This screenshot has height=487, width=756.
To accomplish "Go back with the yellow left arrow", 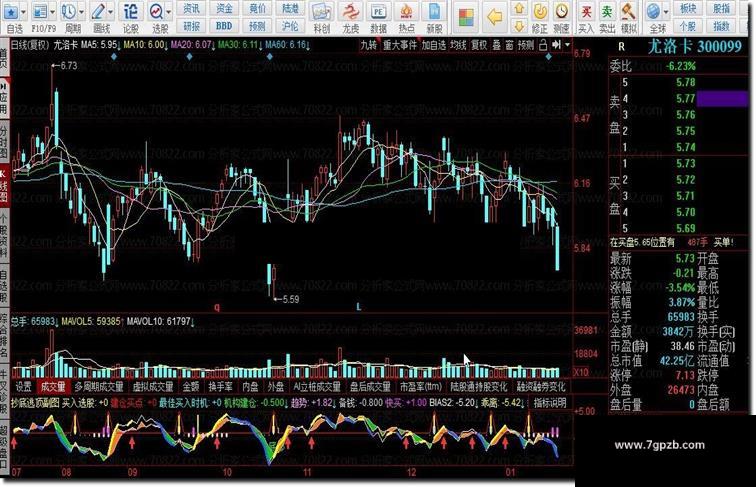I will point(494,17).
